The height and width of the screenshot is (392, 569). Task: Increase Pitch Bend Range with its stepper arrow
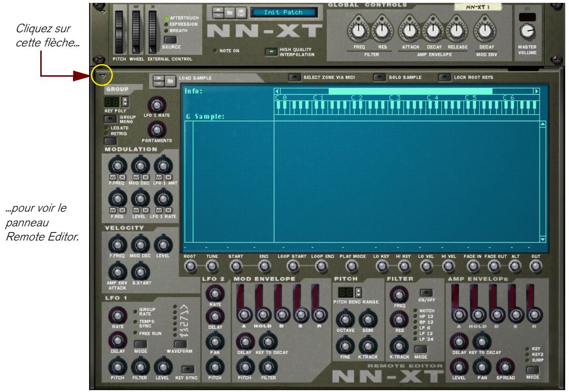coord(358,290)
